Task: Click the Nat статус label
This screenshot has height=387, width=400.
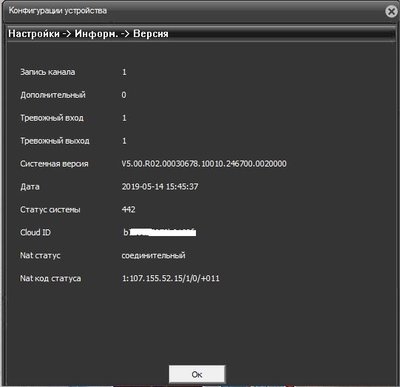Action: [x=40, y=256]
